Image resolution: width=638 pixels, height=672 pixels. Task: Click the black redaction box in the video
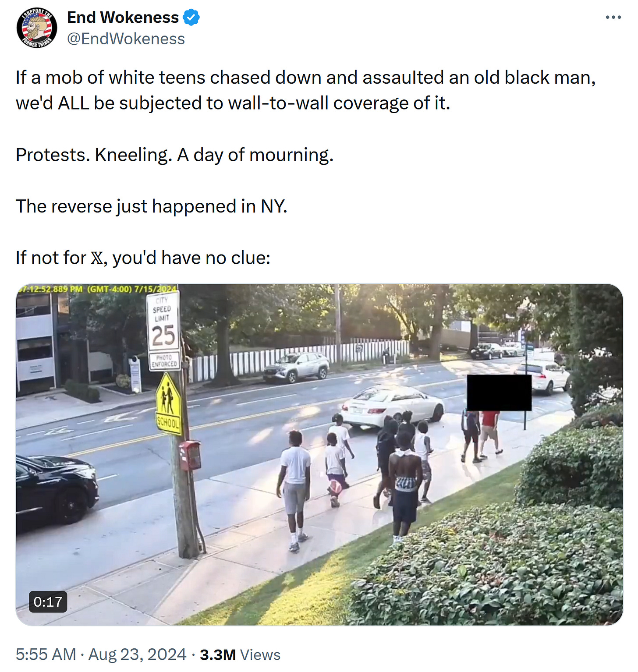tap(499, 393)
